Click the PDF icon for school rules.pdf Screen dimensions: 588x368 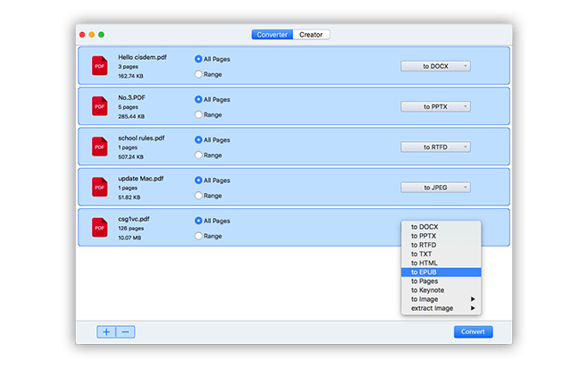pyautogui.click(x=100, y=146)
